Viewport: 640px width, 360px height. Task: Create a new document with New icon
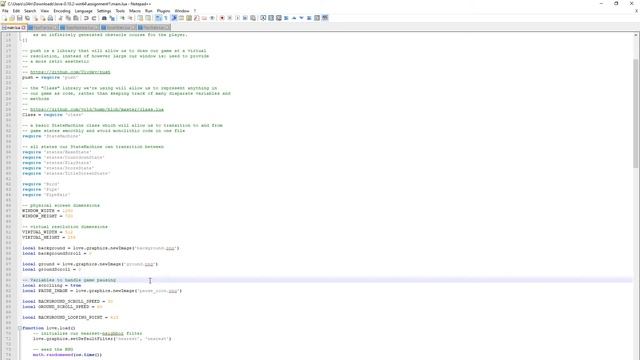pos(5,18)
